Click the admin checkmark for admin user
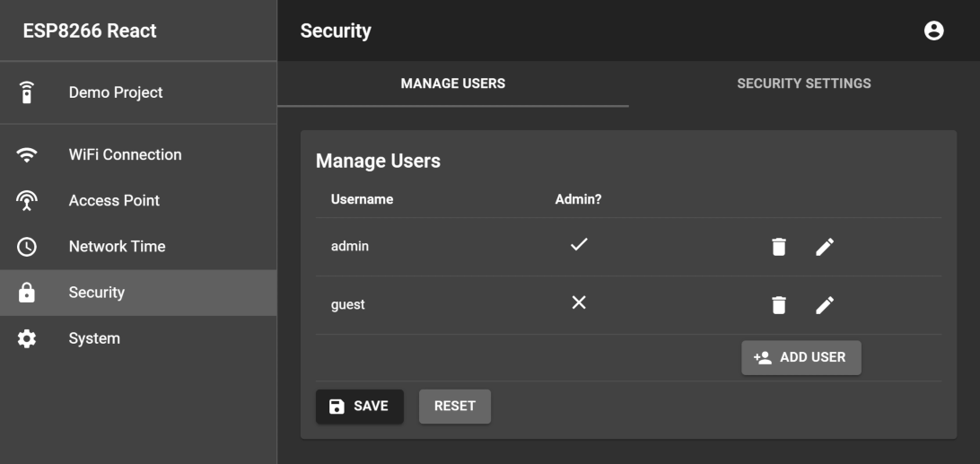Screen dimensions: 980x464 point(579,244)
